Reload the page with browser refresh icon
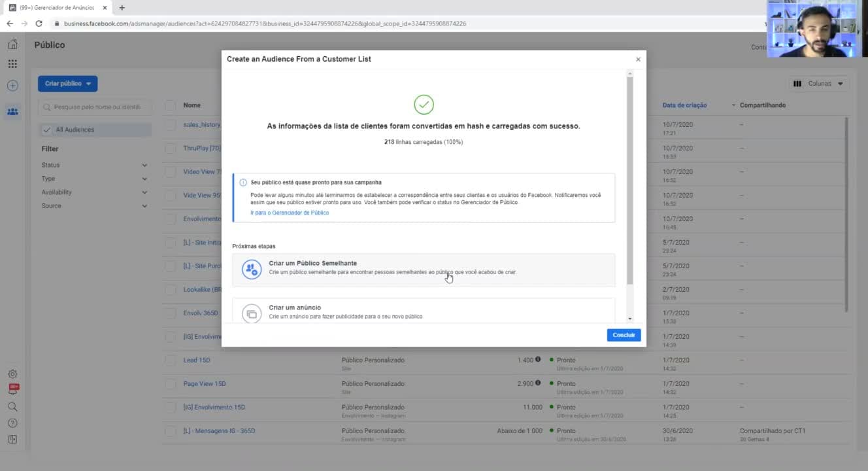868x471 pixels. [39, 24]
